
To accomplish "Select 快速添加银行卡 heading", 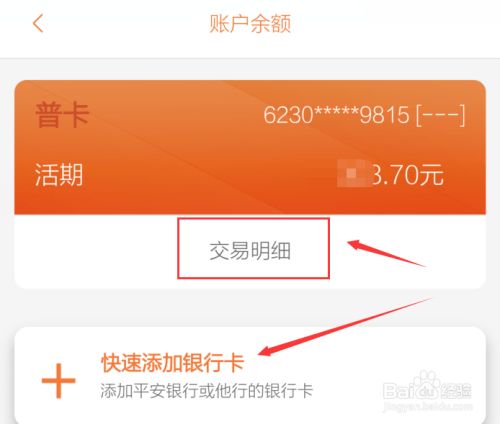I will tap(173, 363).
